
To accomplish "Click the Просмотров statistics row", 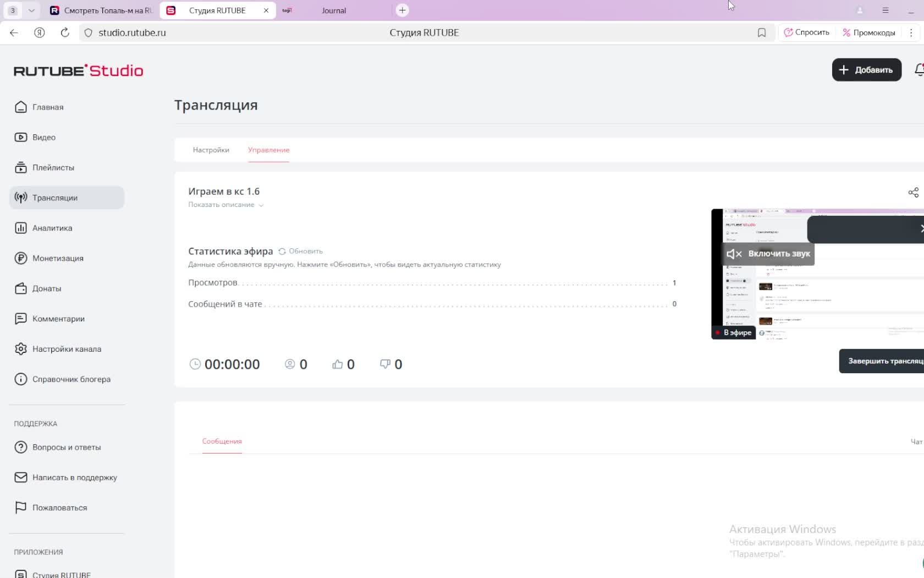I will pos(432,282).
